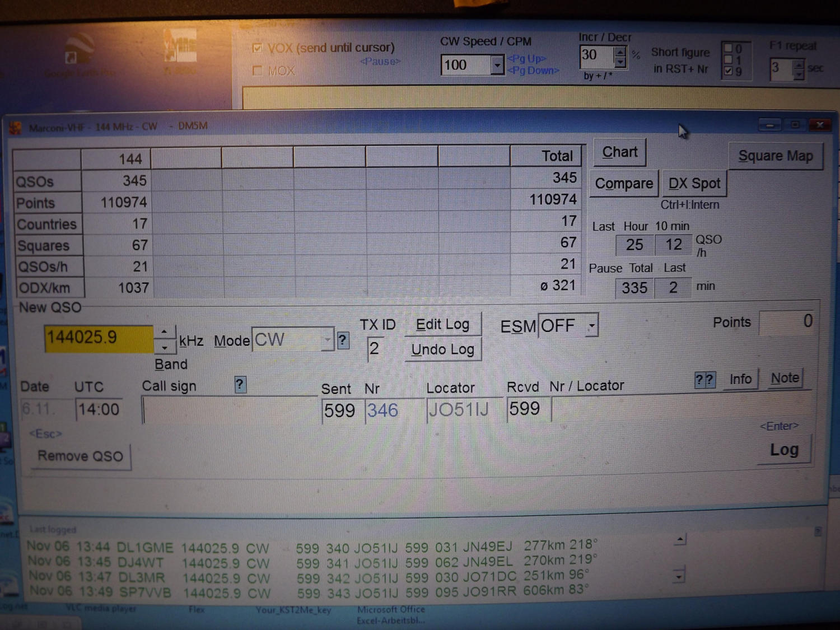Increase the Incr/Decr percent value
Viewport: 840px width, 630px height.
click(620, 51)
